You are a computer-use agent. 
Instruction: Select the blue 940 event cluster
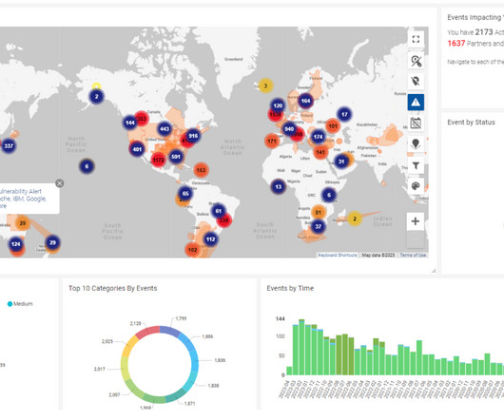289,129
